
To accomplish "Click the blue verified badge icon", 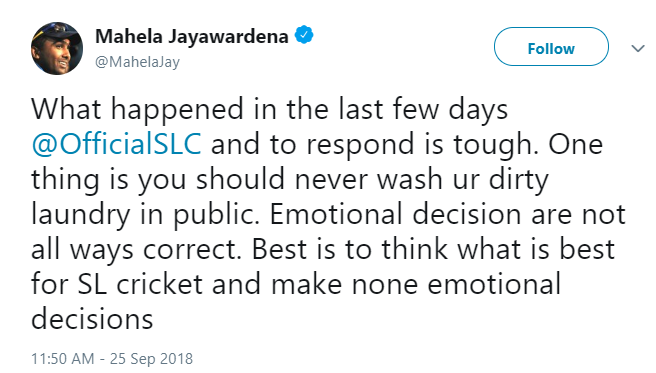I will click(304, 35).
